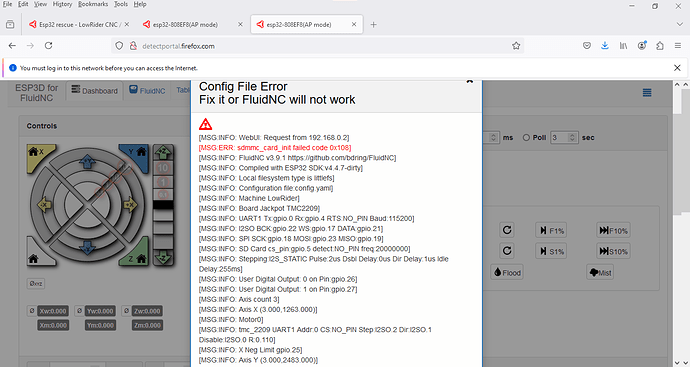Reset feed override button
Screen dimensions: 690x367
coord(507,230)
